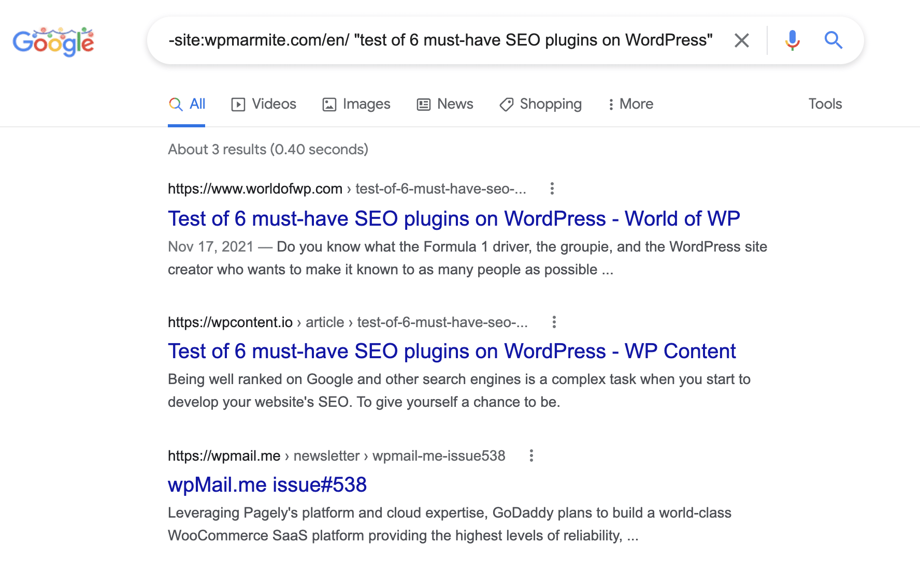Open the World of WP article link

[454, 218]
